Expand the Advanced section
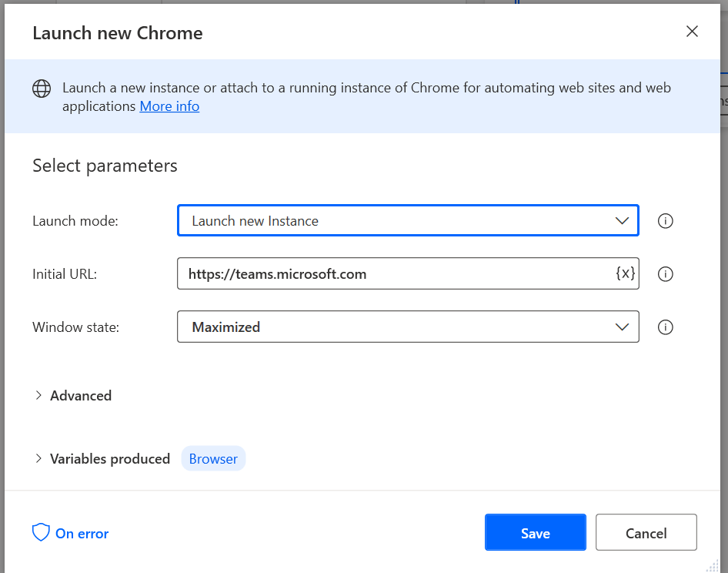Screen dimensions: 728x573 (x=73, y=395)
